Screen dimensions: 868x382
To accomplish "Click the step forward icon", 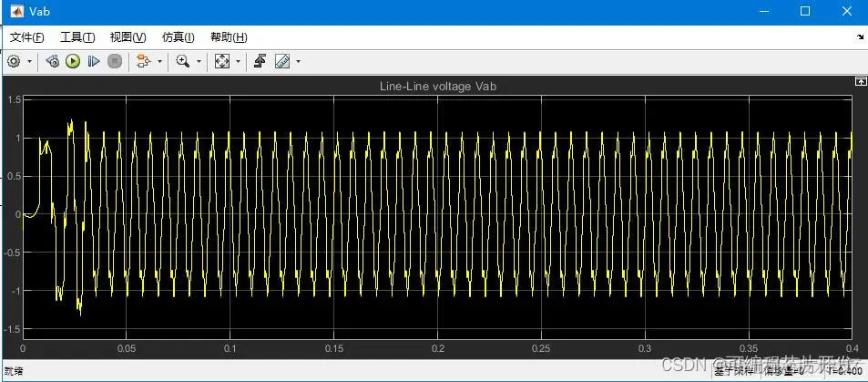I will [94, 61].
